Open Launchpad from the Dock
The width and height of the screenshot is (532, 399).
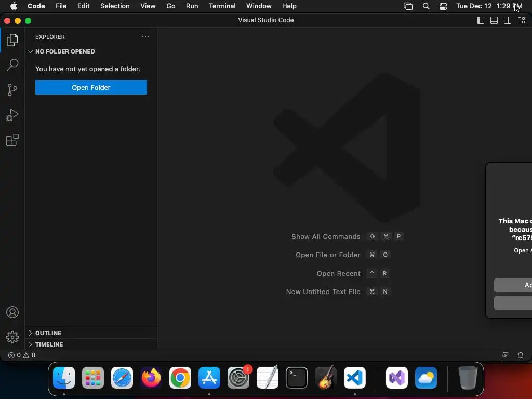tap(93, 378)
